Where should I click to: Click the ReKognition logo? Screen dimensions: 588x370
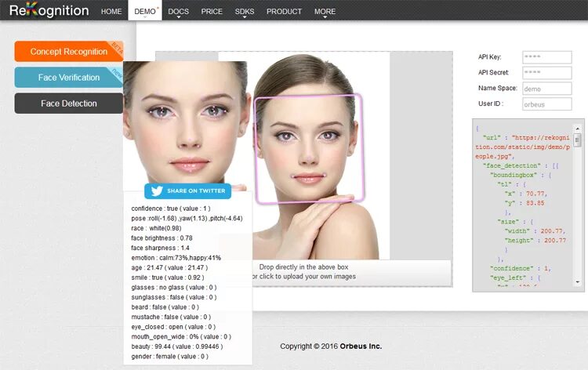point(49,10)
